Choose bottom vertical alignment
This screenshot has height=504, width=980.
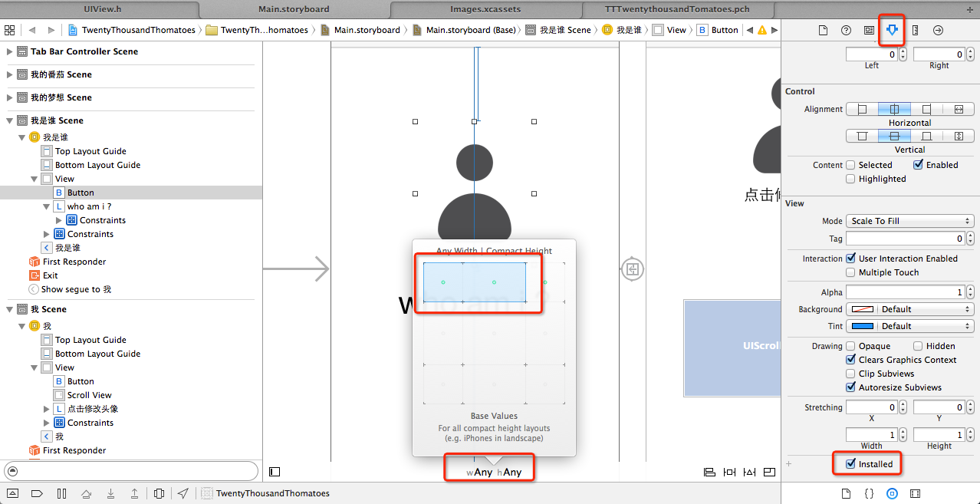coord(926,137)
